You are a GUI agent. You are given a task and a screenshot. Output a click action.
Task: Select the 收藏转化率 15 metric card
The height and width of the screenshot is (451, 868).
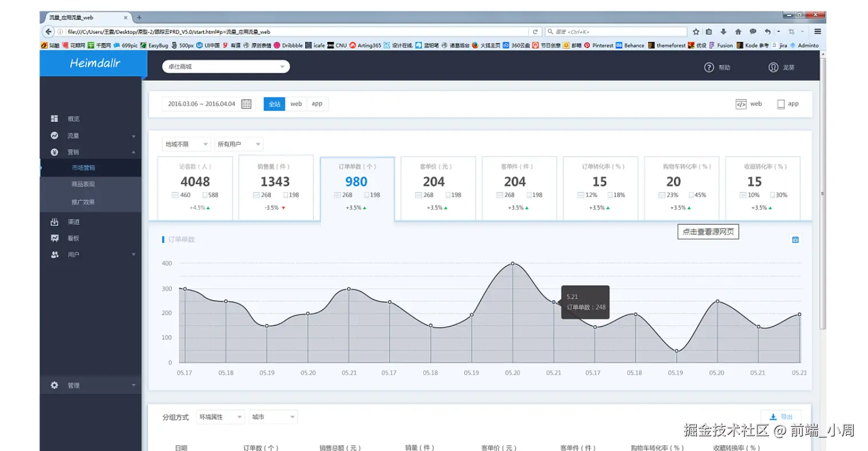pyautogui.click(x=763, y=187)
